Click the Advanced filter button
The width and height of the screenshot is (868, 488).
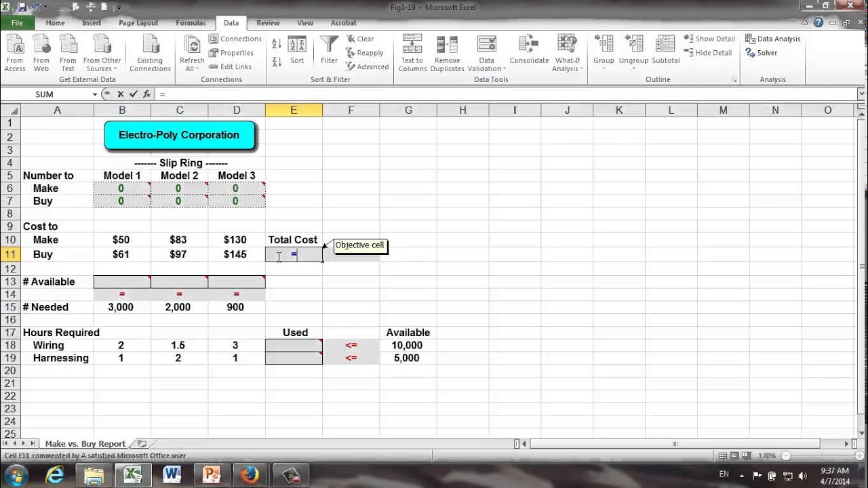coord(368,66)
